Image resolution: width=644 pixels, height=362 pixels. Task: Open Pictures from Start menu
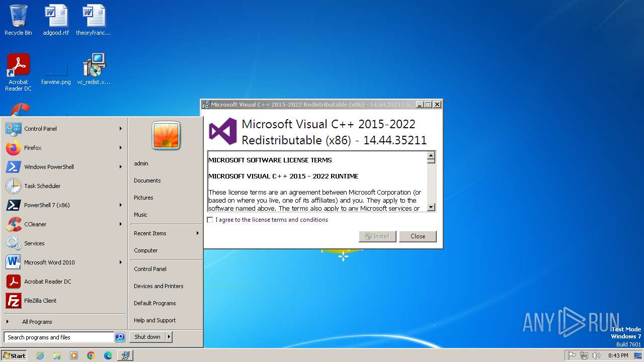click(x=166, y=198)
